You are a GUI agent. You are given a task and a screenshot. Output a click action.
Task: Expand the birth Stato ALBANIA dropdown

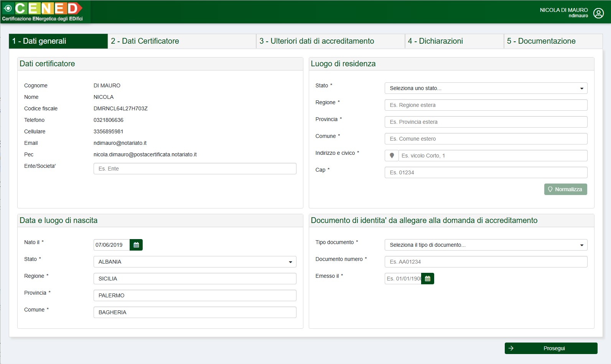[195, 262]
